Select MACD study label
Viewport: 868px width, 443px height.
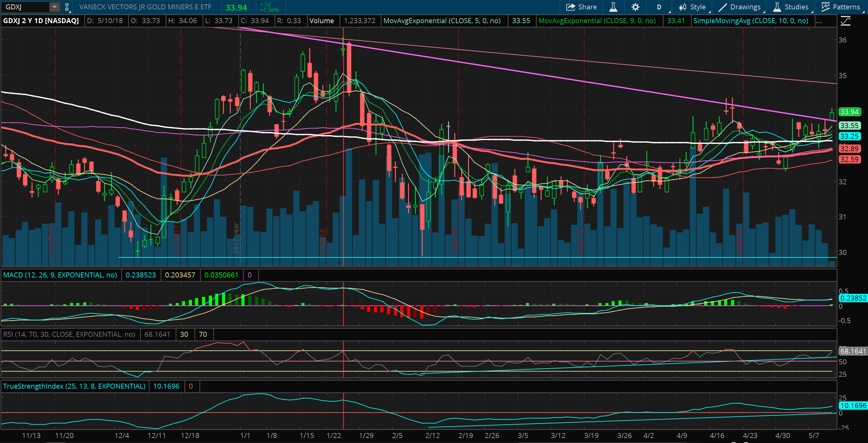[x=60, y=275]
